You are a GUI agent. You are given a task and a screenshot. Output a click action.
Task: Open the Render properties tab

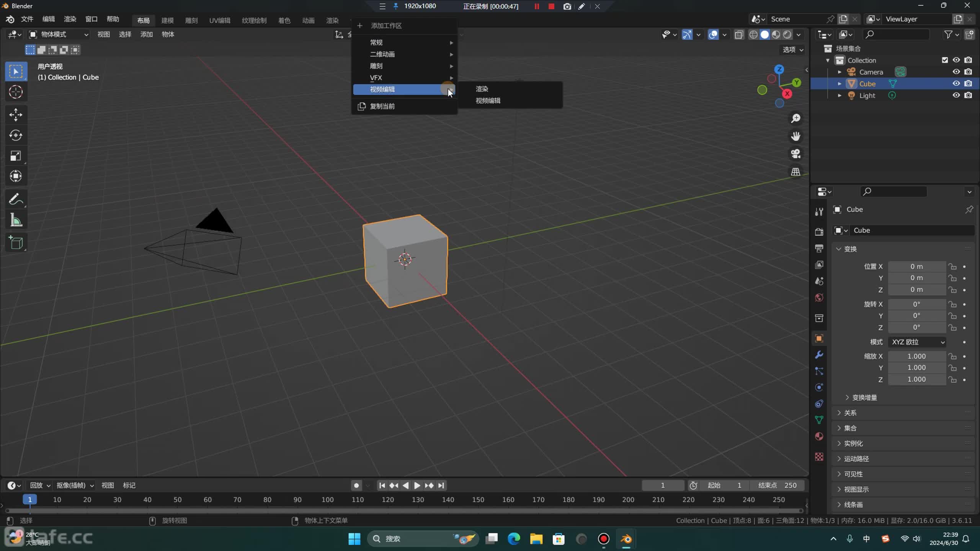coord(819,231)
